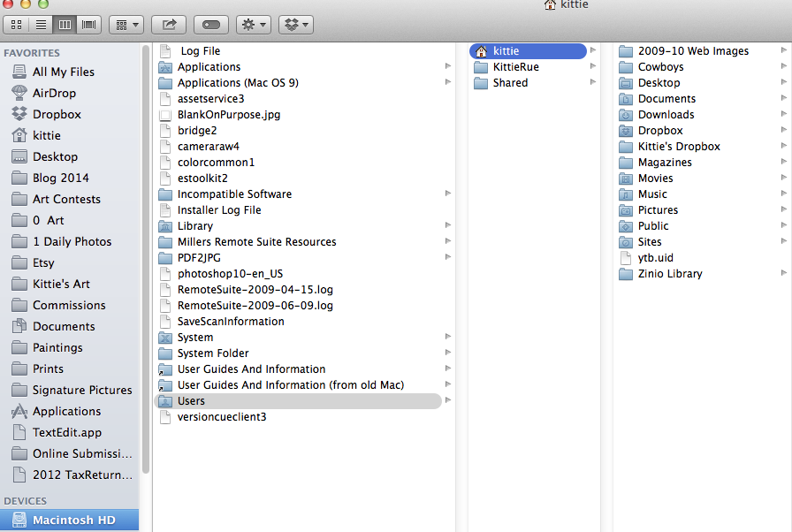Select BlankOnPurpose.jpg file

point(229,115)
